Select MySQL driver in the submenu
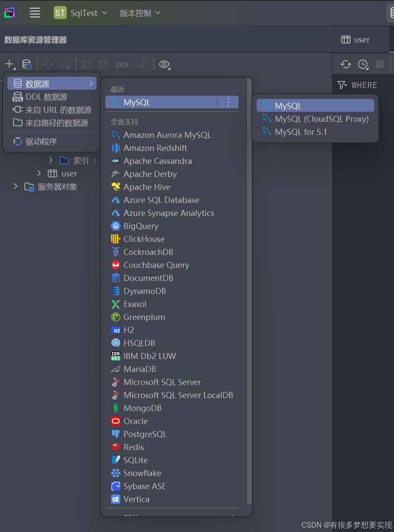The image size is (394, 532). click(x=315, y=105)
